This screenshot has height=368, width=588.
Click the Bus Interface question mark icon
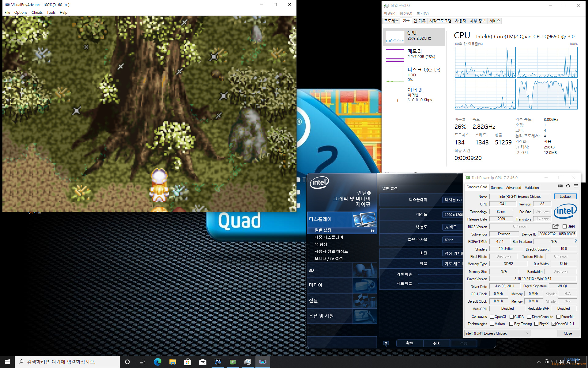576,241
